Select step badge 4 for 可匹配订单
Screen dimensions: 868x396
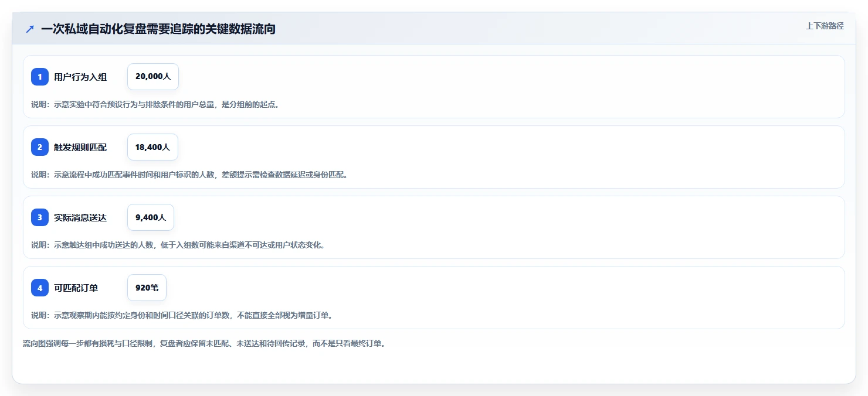[x=40, y=288]
